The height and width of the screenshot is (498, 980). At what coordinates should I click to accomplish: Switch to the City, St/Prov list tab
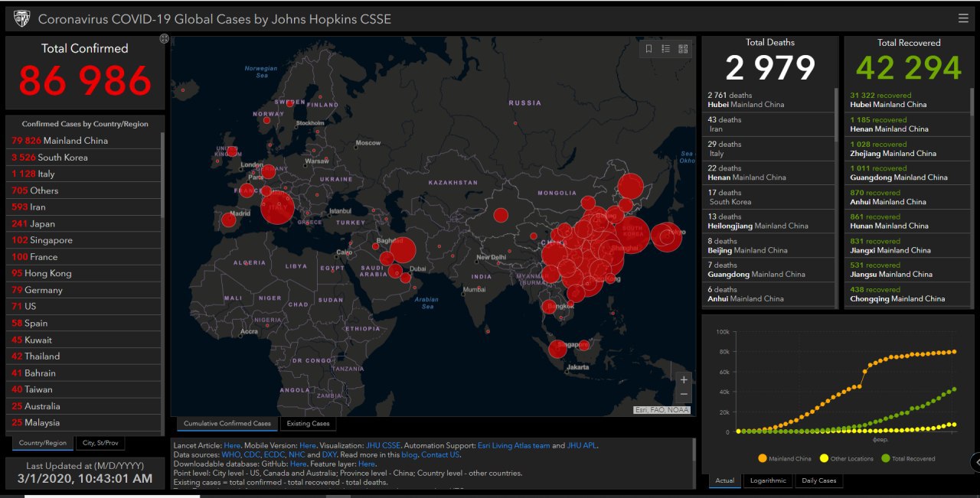pyautogui.click(x=100, y=443)
